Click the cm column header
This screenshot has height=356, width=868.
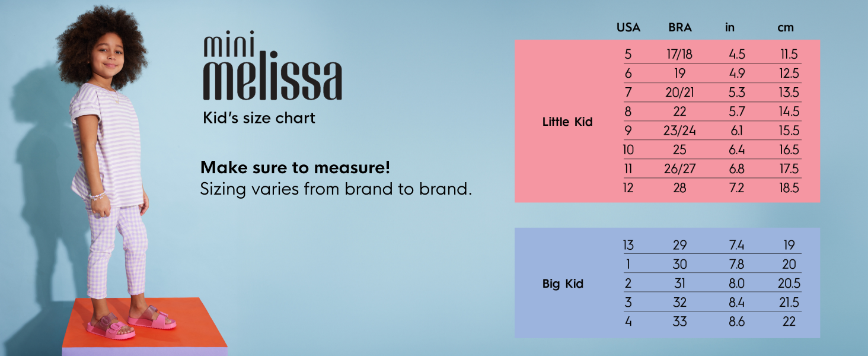786,27
